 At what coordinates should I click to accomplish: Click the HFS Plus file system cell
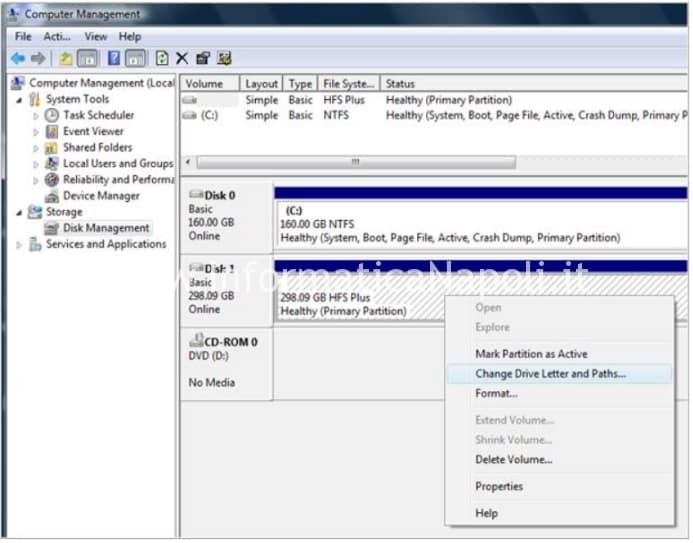pos(344,100)
